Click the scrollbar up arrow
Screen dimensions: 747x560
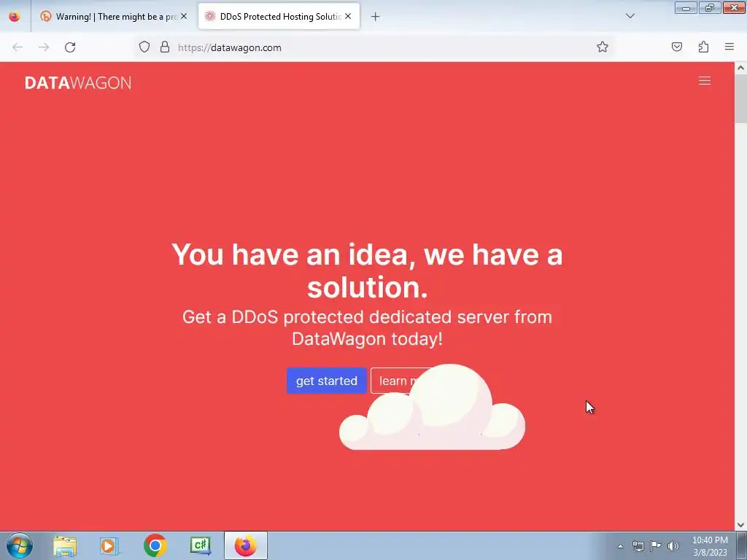point(741,68)
